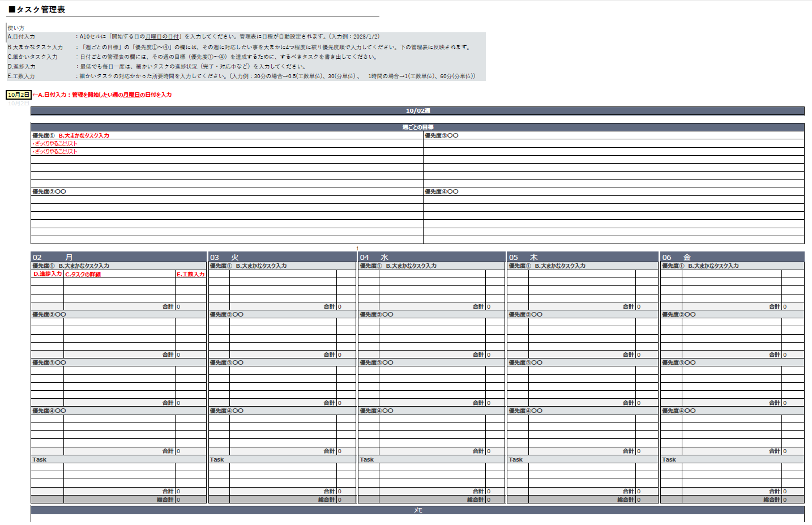Image resolution: width=812 pixels, height=525 pixels.
Task: Select Monday's Task section label
Action: pos(40,460)
